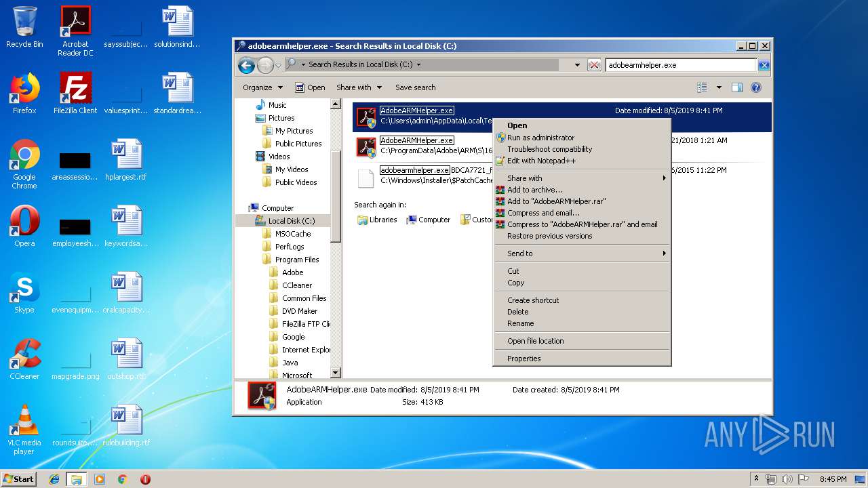Select Program Files folder in tree
The height and width of the screenshot is (488, 868).
click(x=290, y=260)
